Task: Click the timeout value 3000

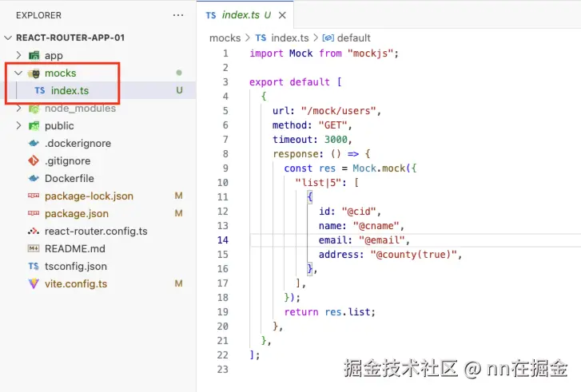Action: pyautogui.click(x=336, y=140)
